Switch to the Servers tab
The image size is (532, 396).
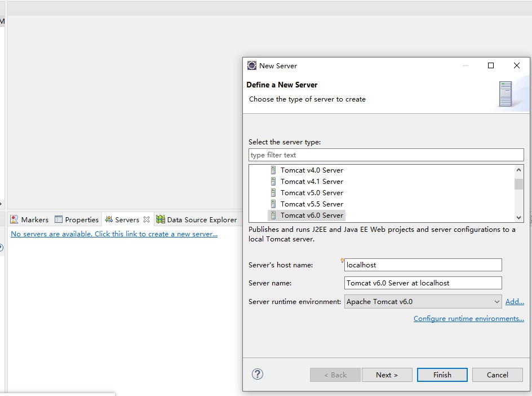click(x=127, y=219)
